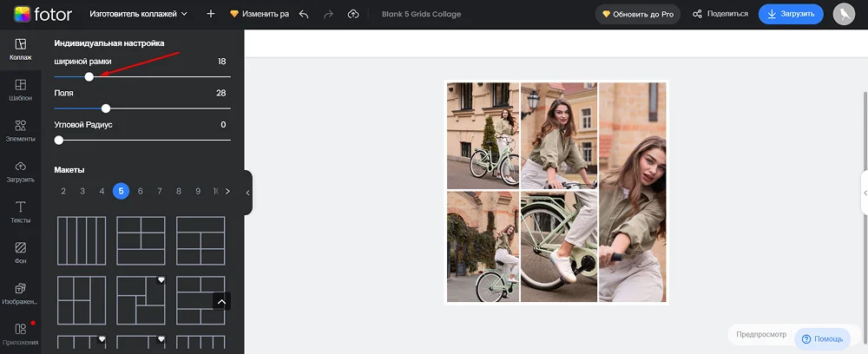Click the cloud save icon
The image size is (868, 354).
(352, 15)
